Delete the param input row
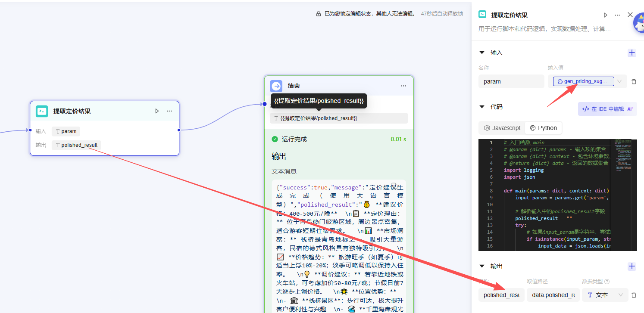This screenshot has height=313, width=644. (x=634, y=81)
